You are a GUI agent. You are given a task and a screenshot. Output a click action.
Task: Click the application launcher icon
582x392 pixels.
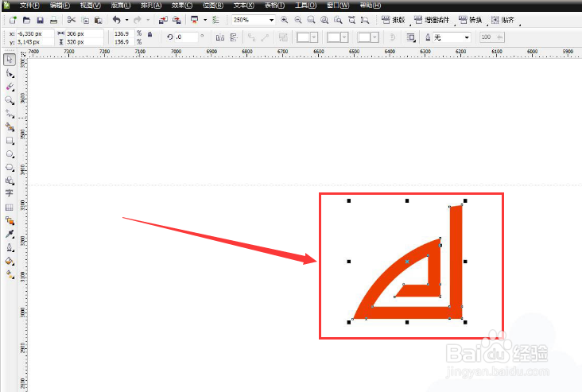coord(195,20)
